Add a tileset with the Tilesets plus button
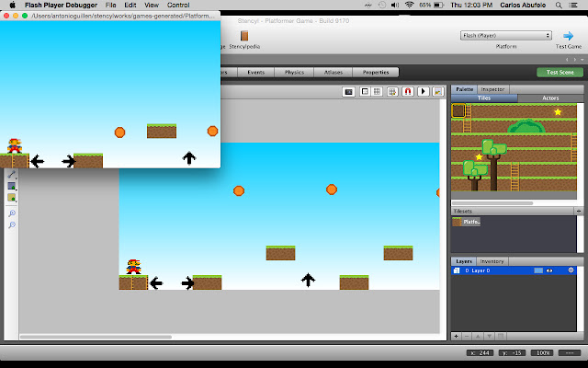Viewport: 588px width, 368px height. coord(578,211)
